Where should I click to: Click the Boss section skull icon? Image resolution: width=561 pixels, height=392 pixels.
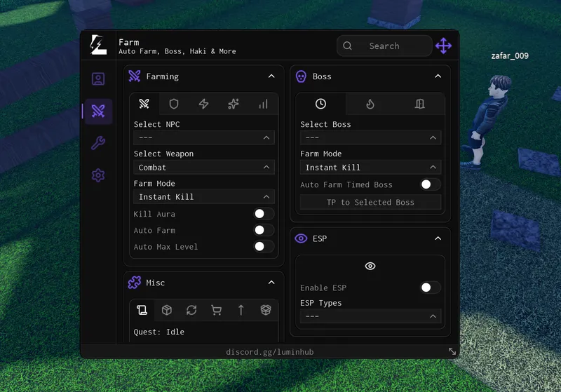301,76
